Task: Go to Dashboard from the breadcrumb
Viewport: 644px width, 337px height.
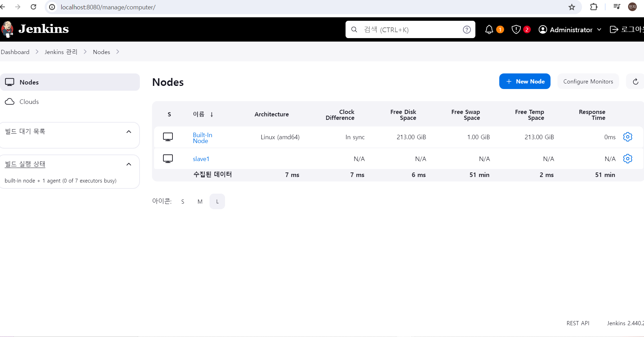Action: click(x=15, y=52)
